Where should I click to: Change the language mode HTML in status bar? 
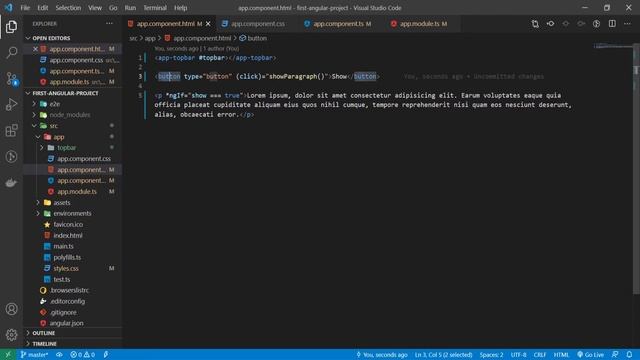[x=561, y=355]
